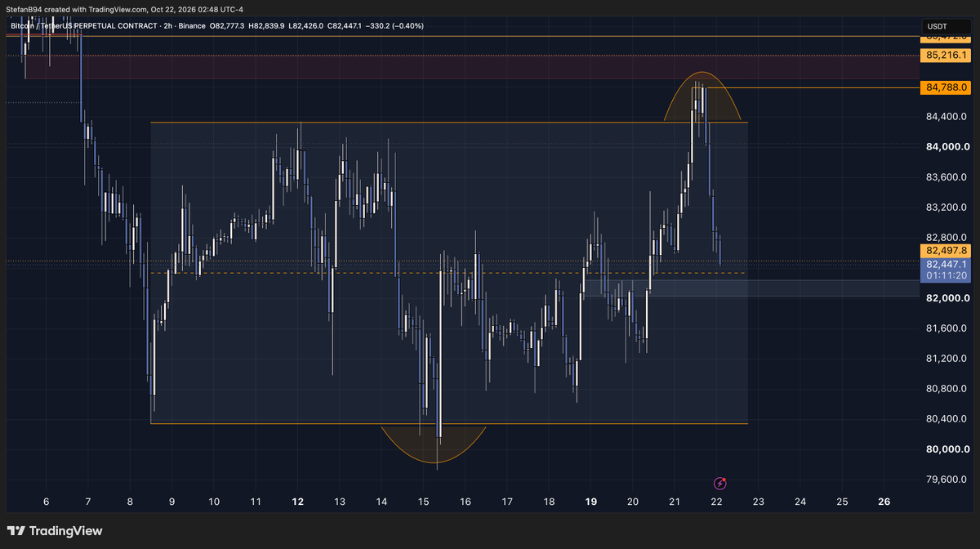980x549 pixels.
Task: Click bold date 19 on the time axis
Action: (x=591, y=502)
